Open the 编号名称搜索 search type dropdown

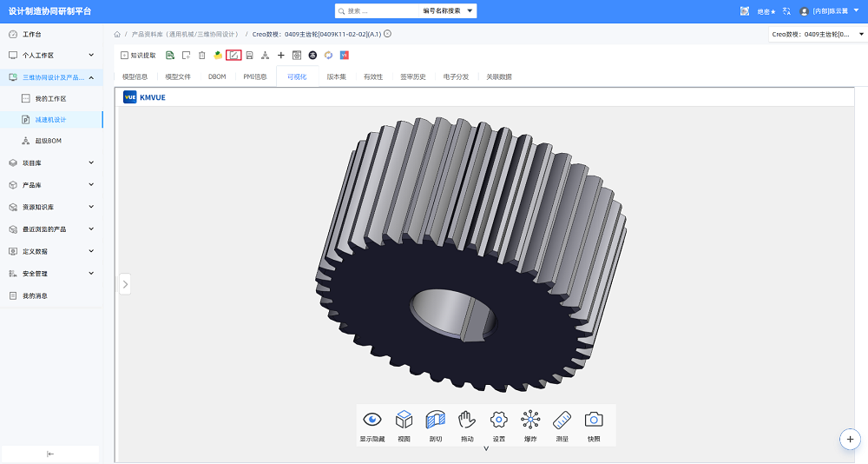pos(447,11)
